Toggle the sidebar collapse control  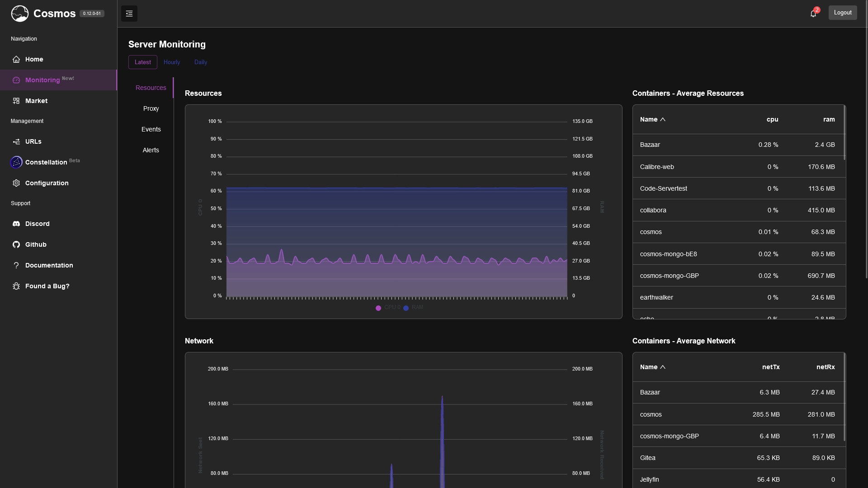tap(129, 14)
